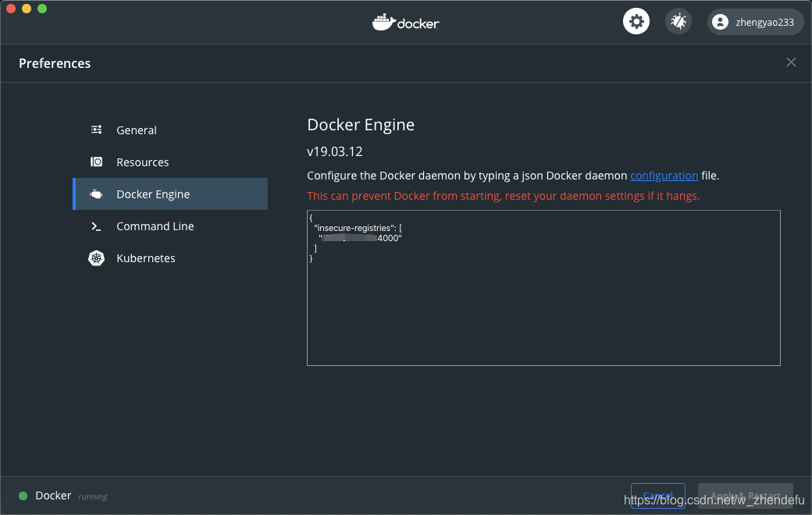Cancel the preference changes
The height and width of the screenshot is (515, 812).
coord(657,495)
